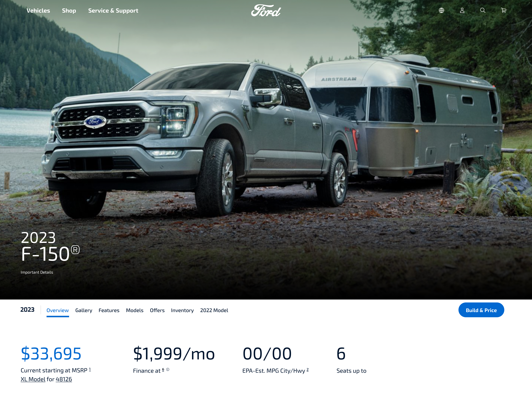Click the Ford logo in header
Viewport: 532px width, 406px height.
pos(266,11)
